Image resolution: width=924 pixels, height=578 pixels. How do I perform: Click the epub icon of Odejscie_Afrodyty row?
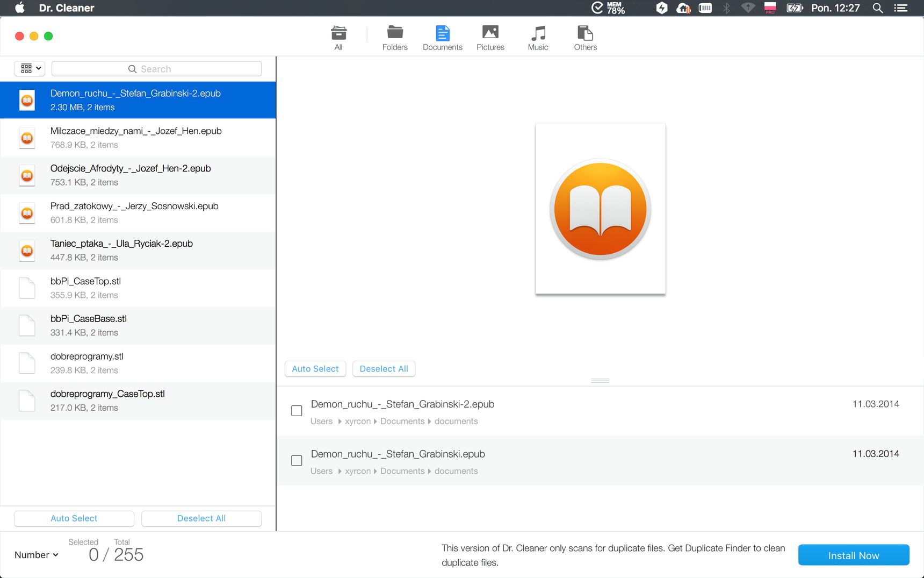click(27, 175)
